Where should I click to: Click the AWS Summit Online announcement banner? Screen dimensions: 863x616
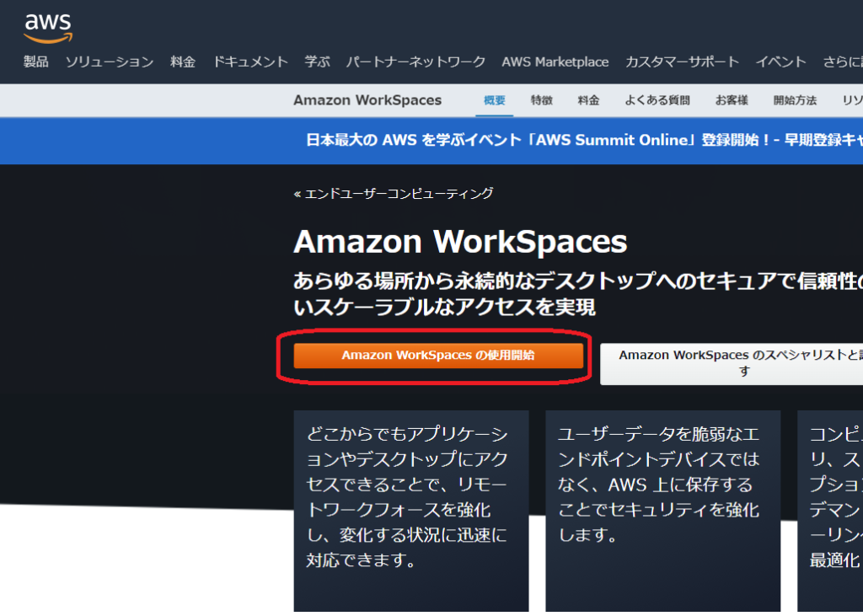pyautogui.click(x=582, y=141)
